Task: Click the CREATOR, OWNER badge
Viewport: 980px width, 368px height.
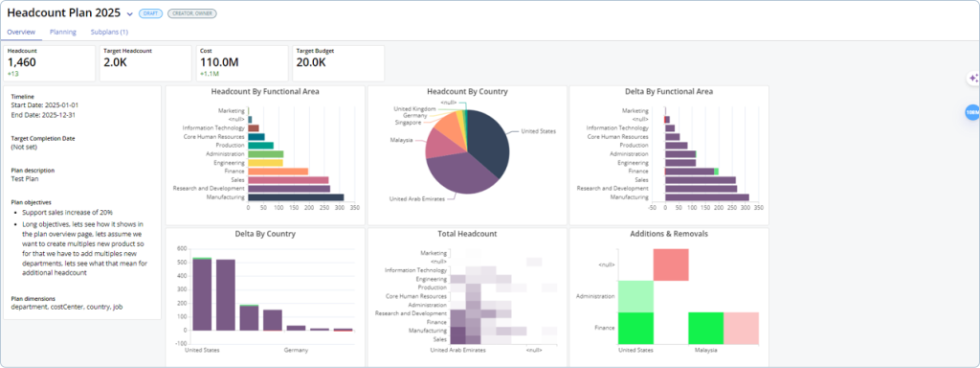Action: 191,13
